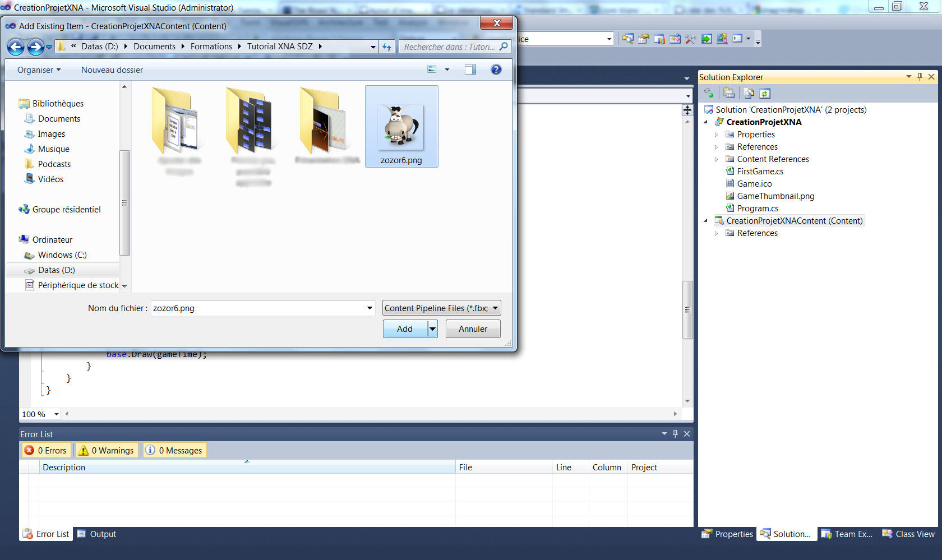Toggle the 0 Warnings filter
The image size is (942, 560).
pyautogui.click(x=107, y=450)
